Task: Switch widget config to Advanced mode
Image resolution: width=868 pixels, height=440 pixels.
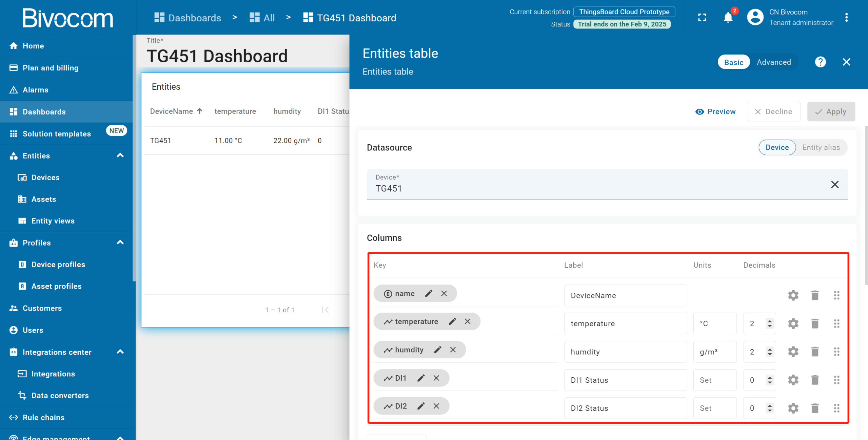Action: pyautogui.click(x=774, y=62)
